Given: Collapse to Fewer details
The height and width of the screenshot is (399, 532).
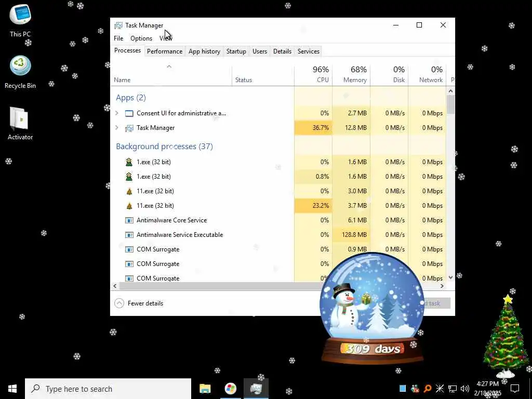Looking at the screenshot, I should pyautogui.click(x=139, y=303).
